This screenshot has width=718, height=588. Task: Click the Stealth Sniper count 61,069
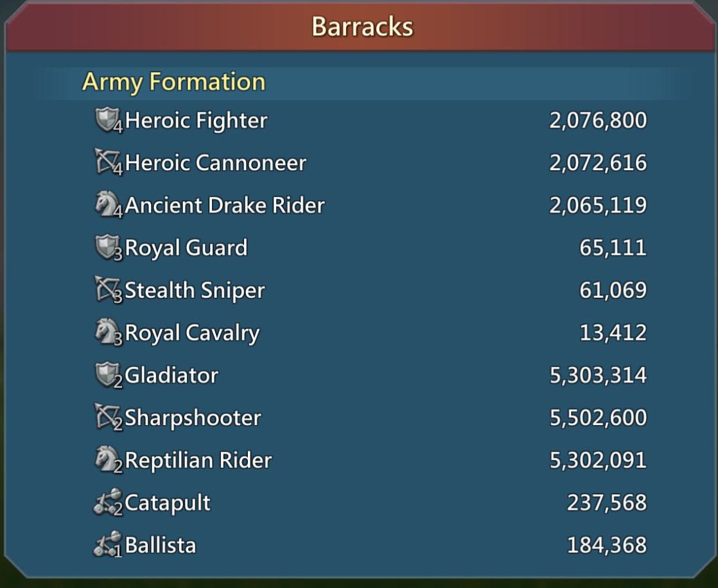tap(613, 290)
